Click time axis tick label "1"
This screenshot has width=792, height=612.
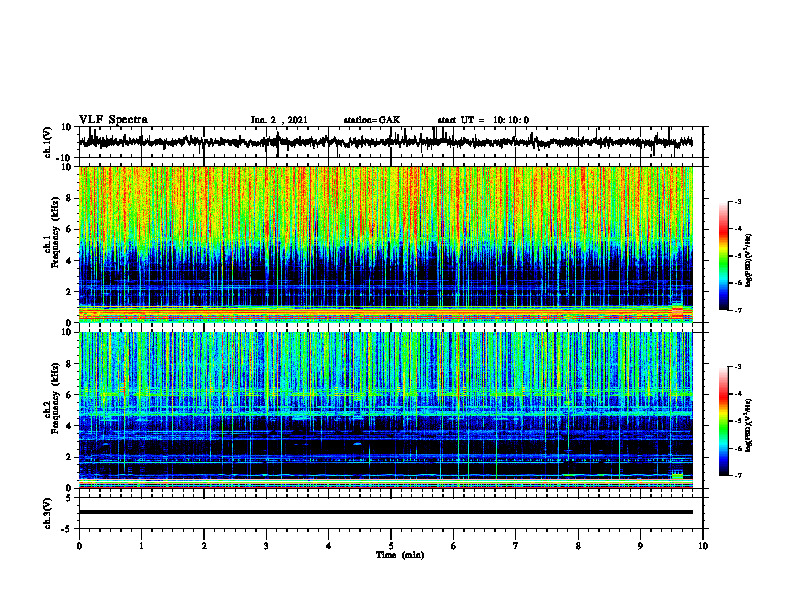[x=141, y=546]
